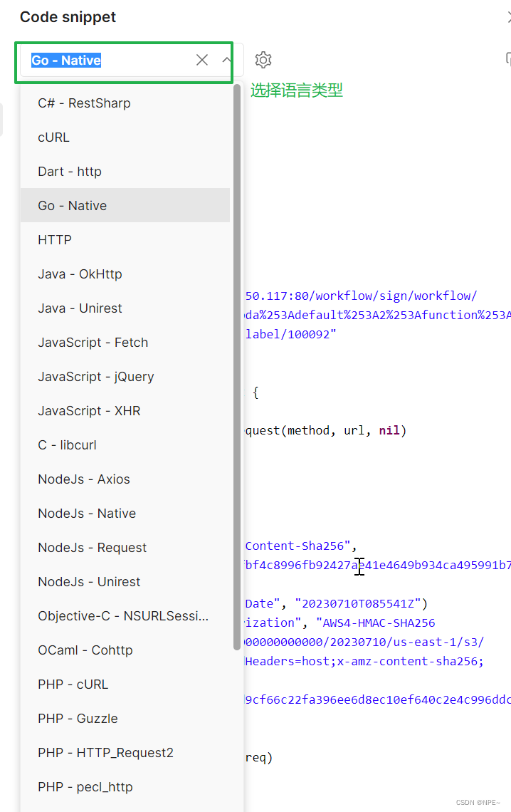The height and width of the screenshot is (812, 511).
Task: Click the language list scrollbar
Action: tap(237, 367)
